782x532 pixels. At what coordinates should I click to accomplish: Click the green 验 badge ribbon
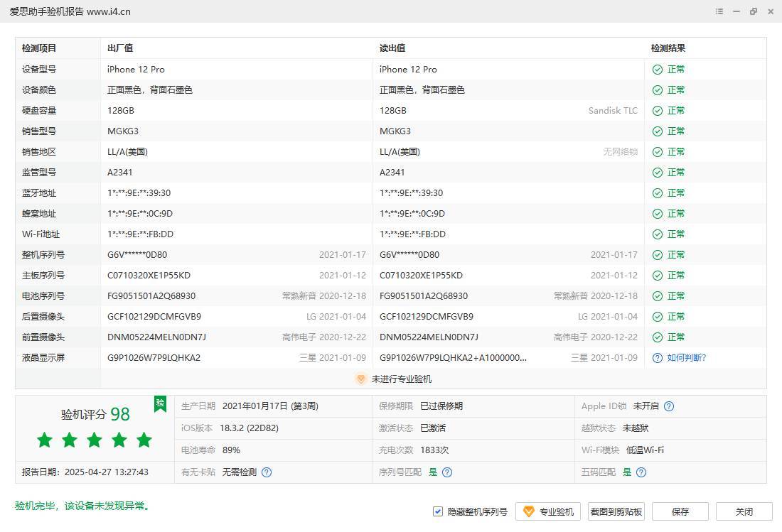(160, 403)
